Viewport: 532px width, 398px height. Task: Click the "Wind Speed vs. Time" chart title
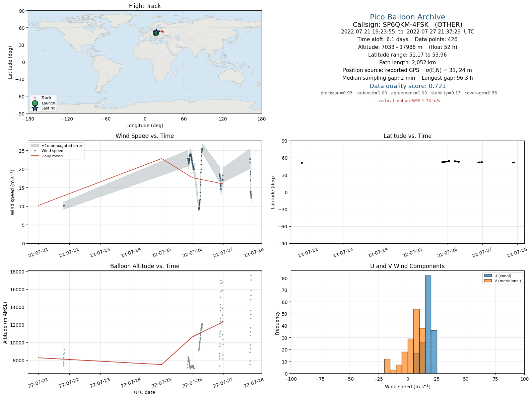pos(145,136)
